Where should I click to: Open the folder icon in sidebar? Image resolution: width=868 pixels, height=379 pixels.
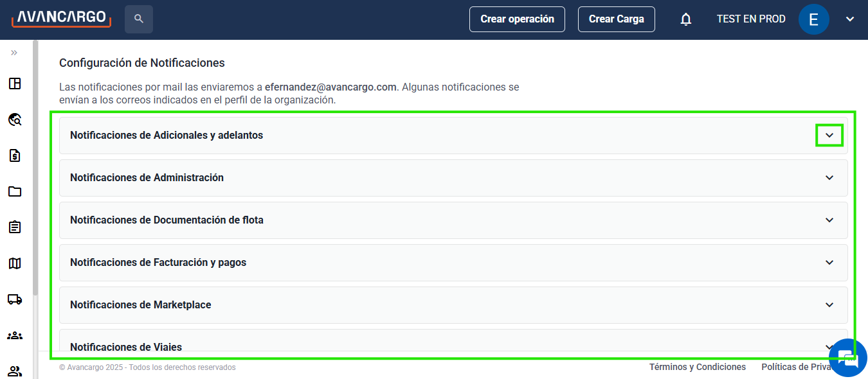pyautogui.click(x=14, y=191)
